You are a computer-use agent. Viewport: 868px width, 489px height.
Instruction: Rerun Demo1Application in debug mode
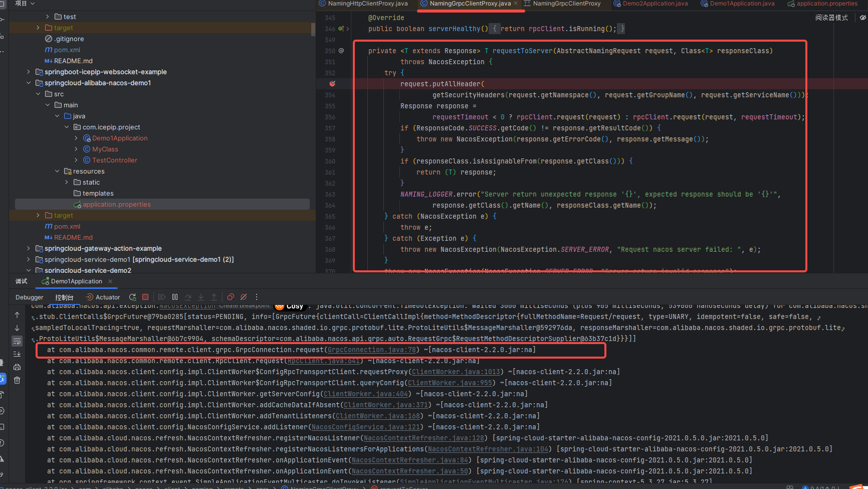click(132, 297)
